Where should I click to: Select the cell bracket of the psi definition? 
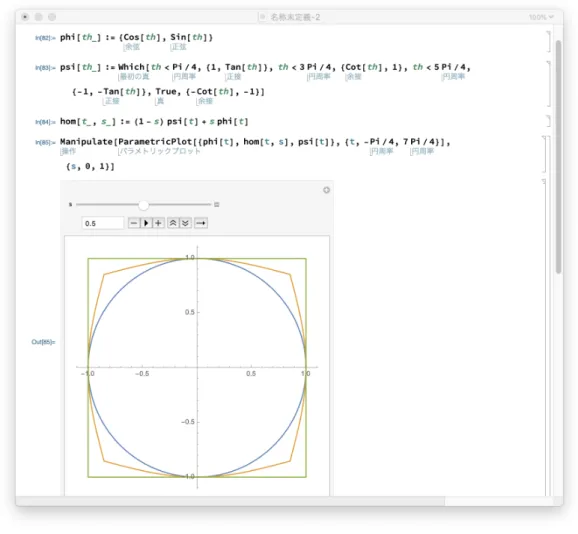pyautogui.click(x=549, y=84)
